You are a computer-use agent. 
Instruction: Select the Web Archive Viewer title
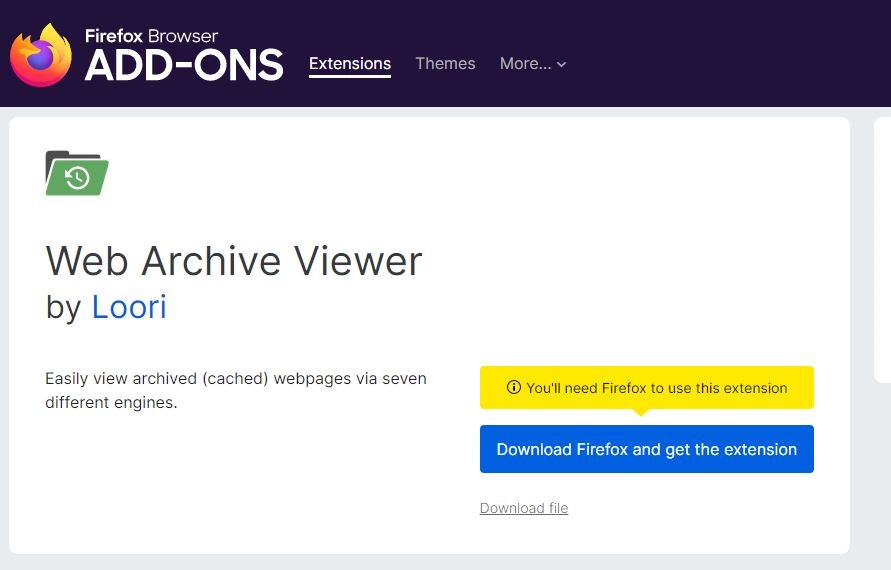[234, 261]
